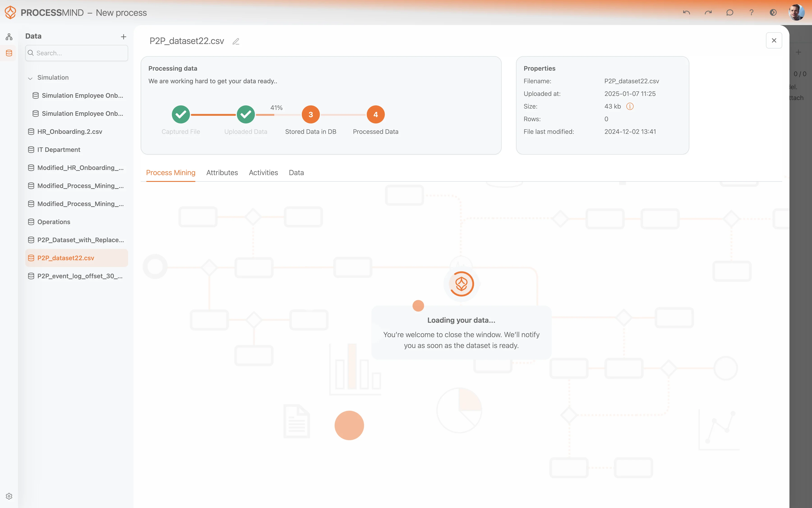Viewport: 812px width, 508px height.
Task: Select the database sidebar icon
Action: tap(9, 53)
